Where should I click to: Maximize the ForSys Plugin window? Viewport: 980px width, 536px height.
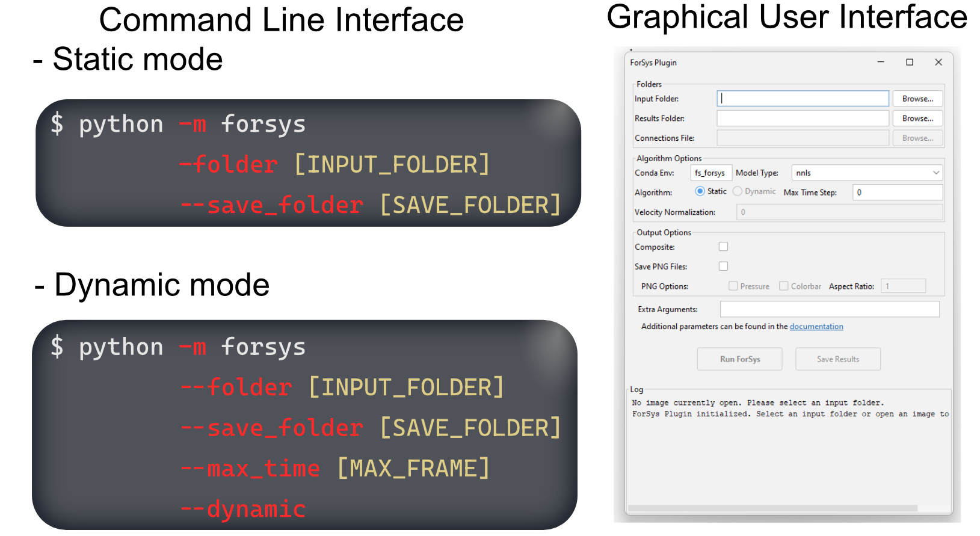(910, 62)
